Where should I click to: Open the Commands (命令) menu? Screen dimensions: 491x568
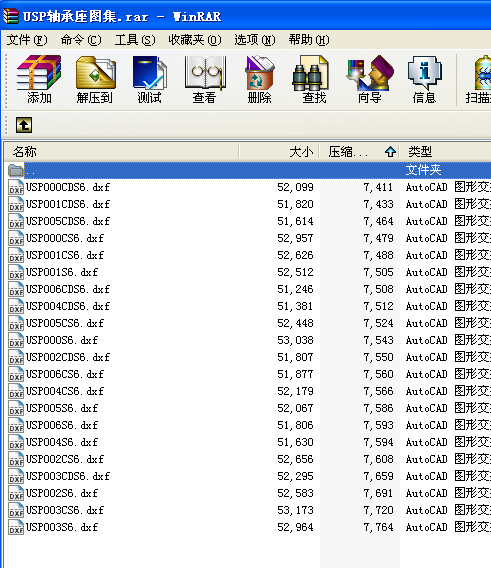click(x=81, y=40)
